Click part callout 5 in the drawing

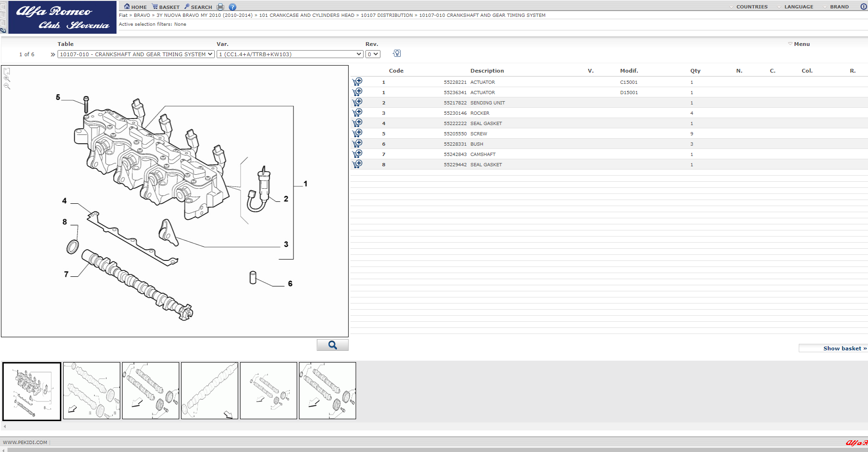58,97
